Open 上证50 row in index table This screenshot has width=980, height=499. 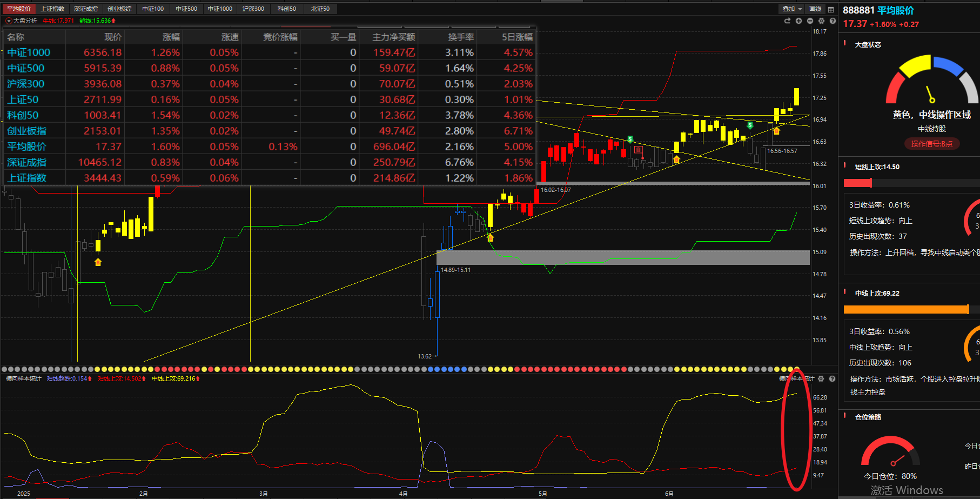[x=270, y=99]
